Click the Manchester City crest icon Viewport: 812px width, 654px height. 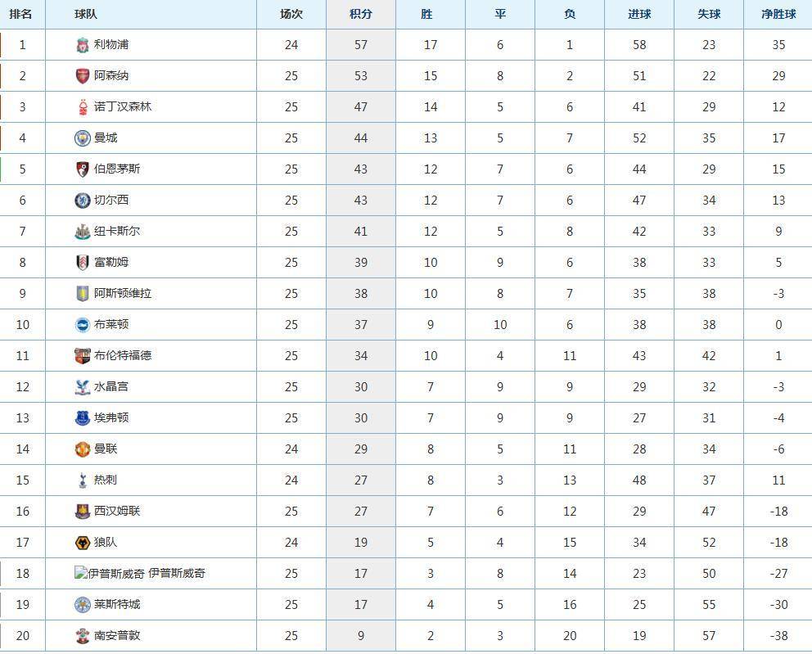(83, 138)
